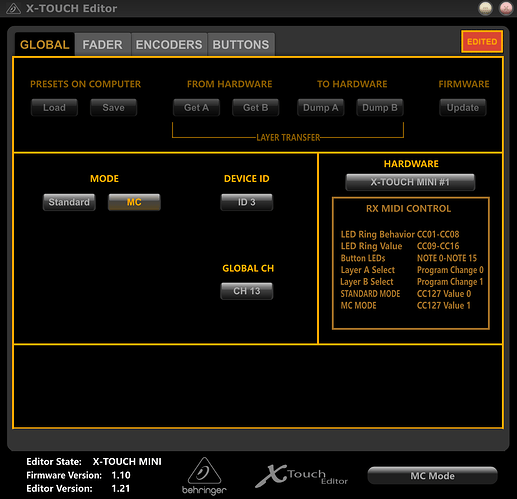This screenshot has width=517, height=499.
Task: Click the value 'CC09-CC16'
Action: point(438,246)
